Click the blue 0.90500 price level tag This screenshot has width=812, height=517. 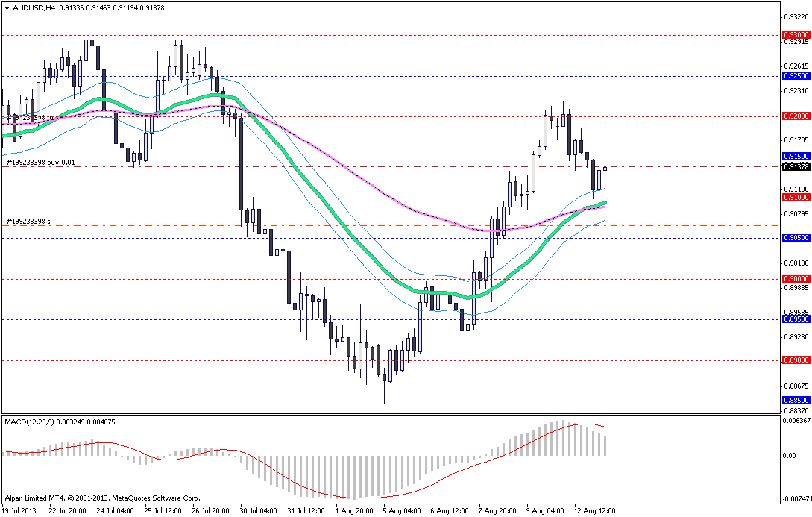click(796, 238)
